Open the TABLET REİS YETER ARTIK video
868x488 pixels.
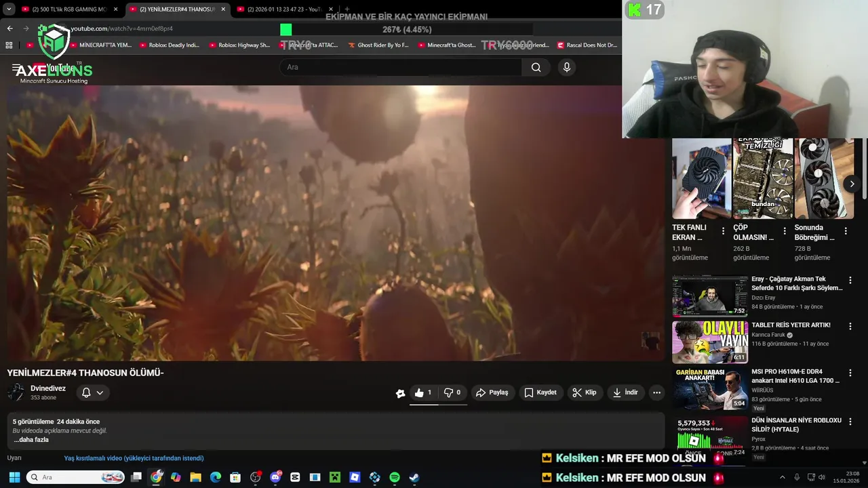coord(710,342)
